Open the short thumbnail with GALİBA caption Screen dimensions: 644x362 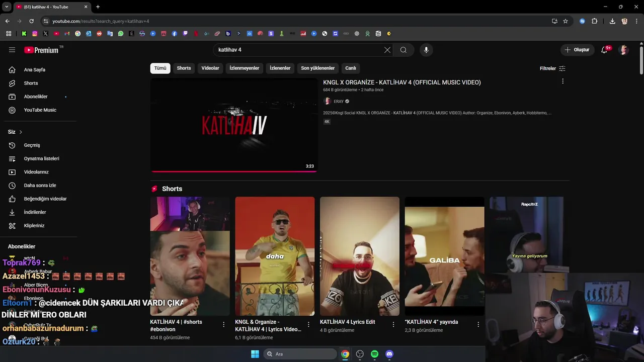click(445, 256)
